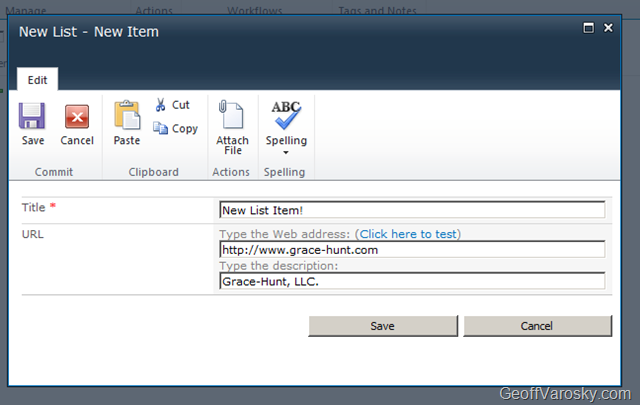Click the Copy icon in Clipboard group
This screenshot has height=405, width=640.
[161, 128]
